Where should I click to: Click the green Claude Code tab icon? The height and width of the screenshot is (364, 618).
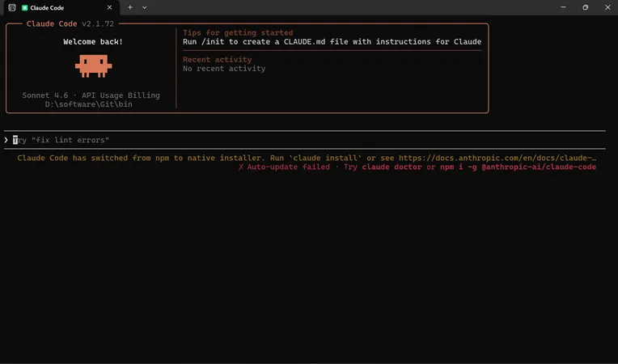pos(25,8)
